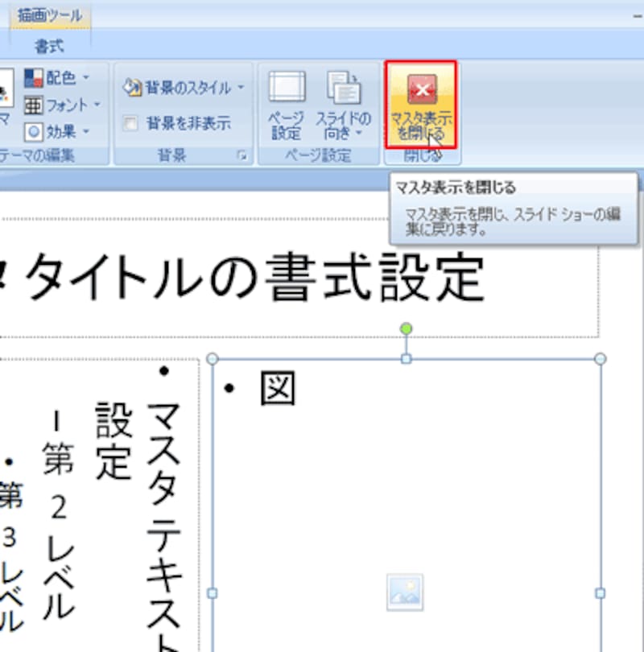The image size is (644, 652).
Task: Click the 図 bullet text in placeholder
Action: coord(278,389)
